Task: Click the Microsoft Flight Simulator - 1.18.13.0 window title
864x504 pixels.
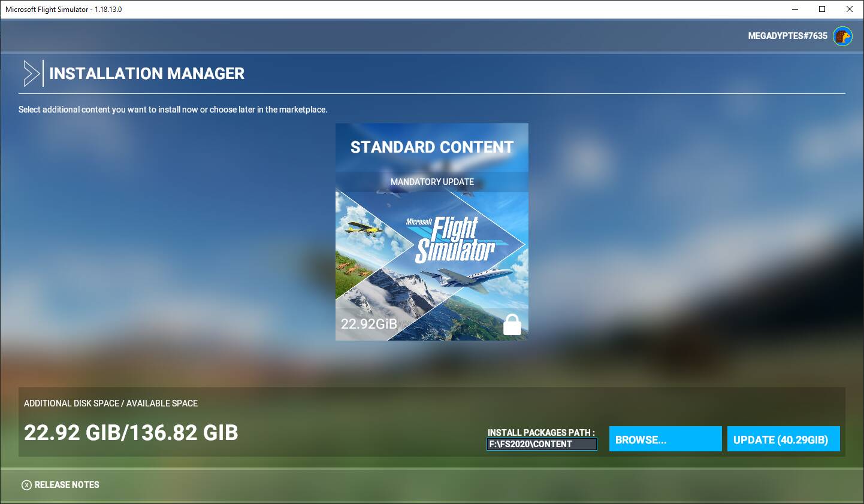Action: (x=64, y=10)
